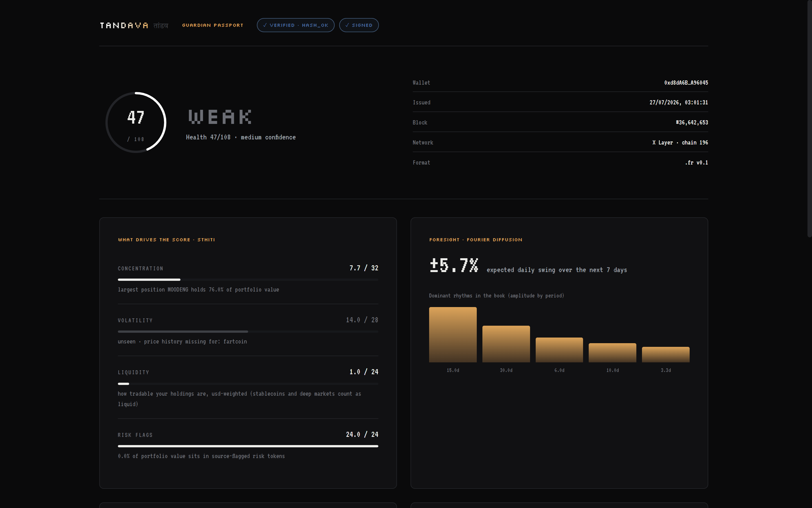Click the 1.0 / 24 liquidity score
Image resolution: width=812 pixels, height=508 pixels.
click(x=364, y=372)
